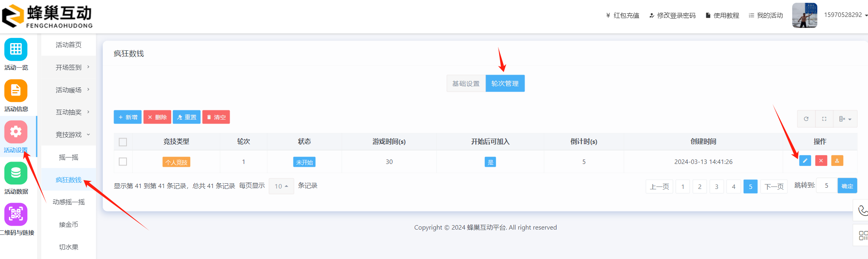The image size is (868, 259).
Task: Click the 倒计时(s) column header
Action: pos(584,141)
